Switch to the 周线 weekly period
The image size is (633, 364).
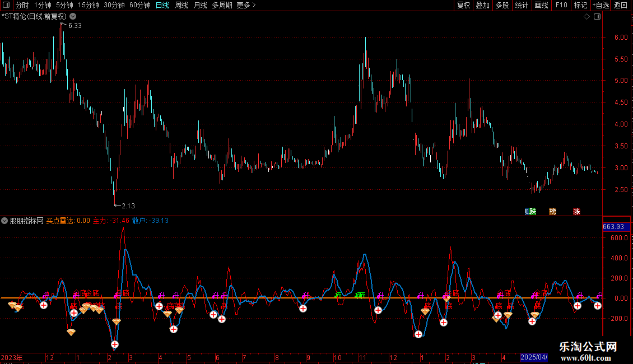coord(181,5)
